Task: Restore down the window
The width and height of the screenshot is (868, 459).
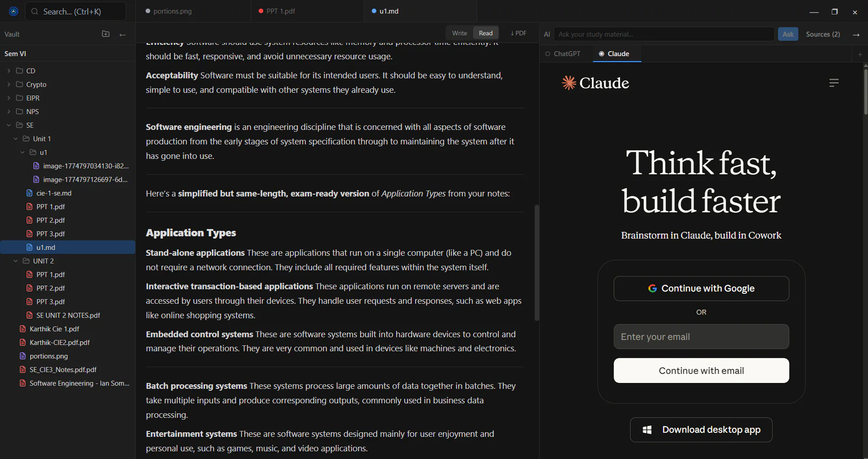Action: click(835, 12)
